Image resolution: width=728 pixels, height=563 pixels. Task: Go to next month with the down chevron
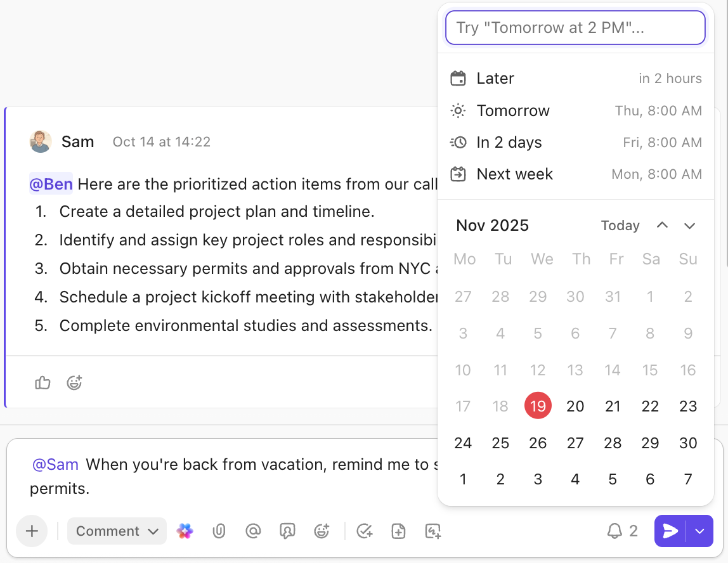pyautogui.click(x=689, y=225)
